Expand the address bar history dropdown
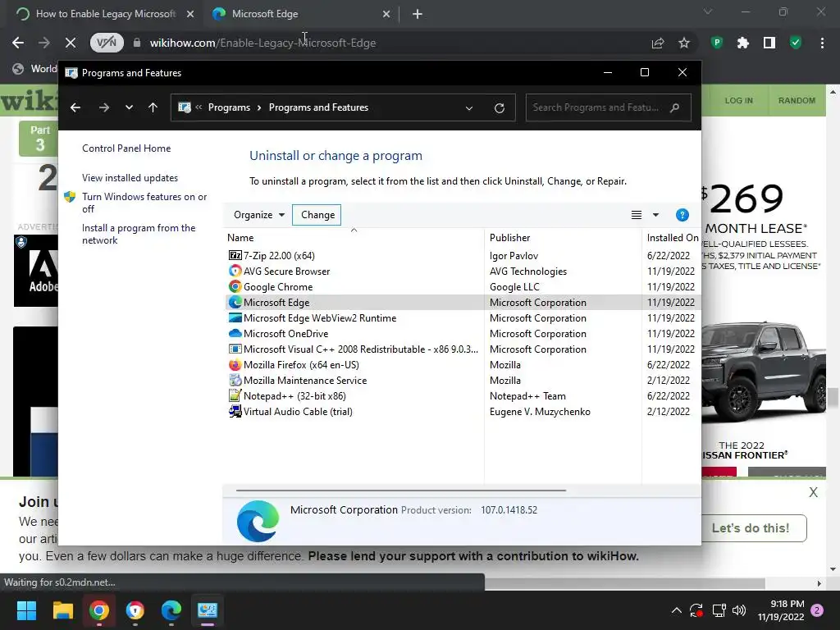Image resolution: width=840 pixels, height=630 pixels. (469, 107)
